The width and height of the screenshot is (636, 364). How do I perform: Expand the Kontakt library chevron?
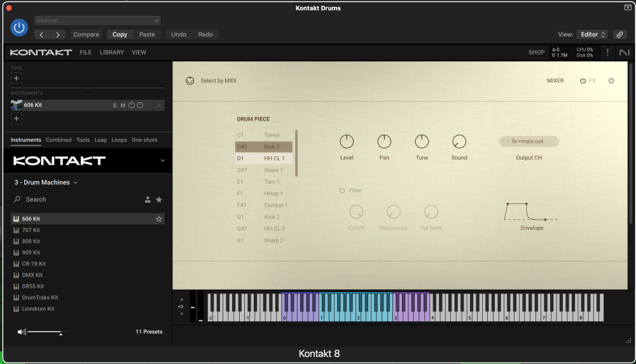click(163, 161)
